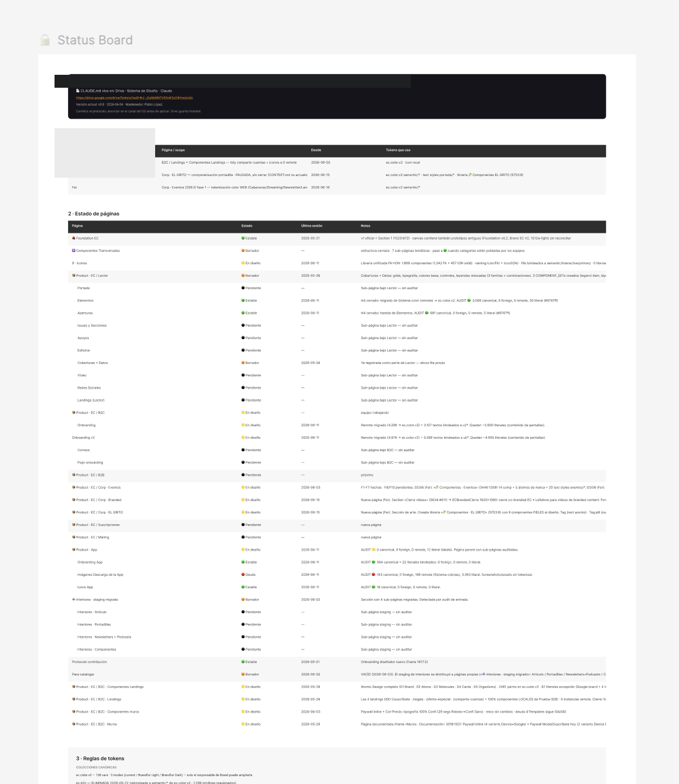This screenshot has height=784, width=679.
Task: Select the Para catalogar cell
Action: (83, 674)
